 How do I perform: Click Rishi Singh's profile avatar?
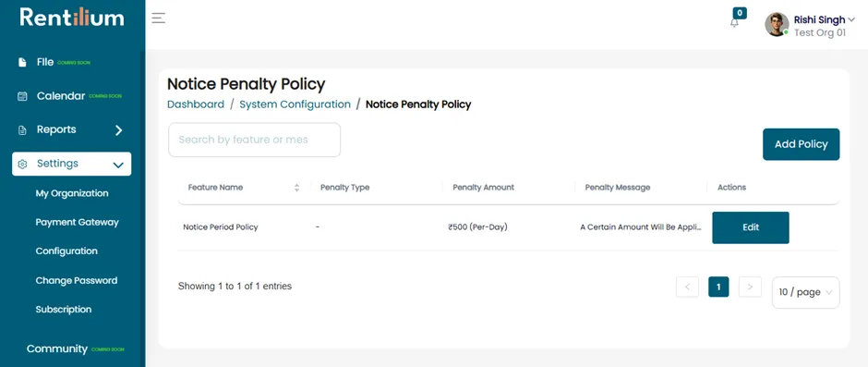777,24
